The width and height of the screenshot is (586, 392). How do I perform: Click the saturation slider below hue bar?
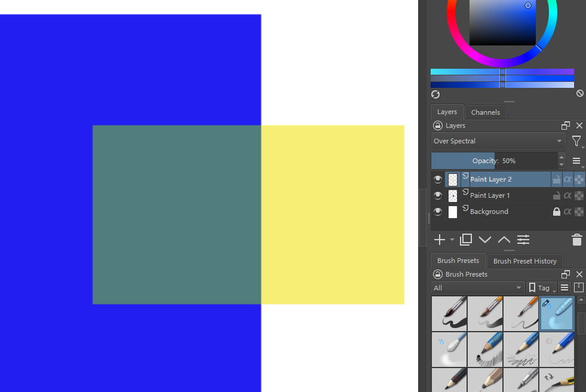502,78
